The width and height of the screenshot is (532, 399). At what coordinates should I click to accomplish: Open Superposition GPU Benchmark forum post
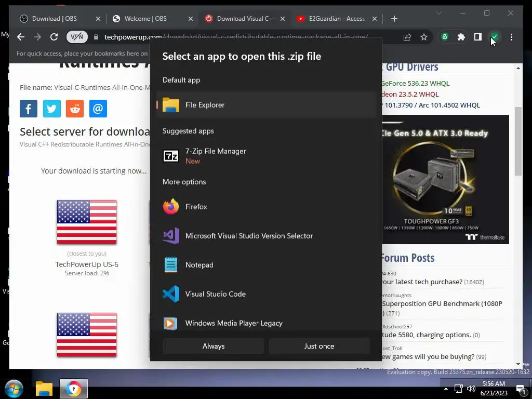(442, 303)
